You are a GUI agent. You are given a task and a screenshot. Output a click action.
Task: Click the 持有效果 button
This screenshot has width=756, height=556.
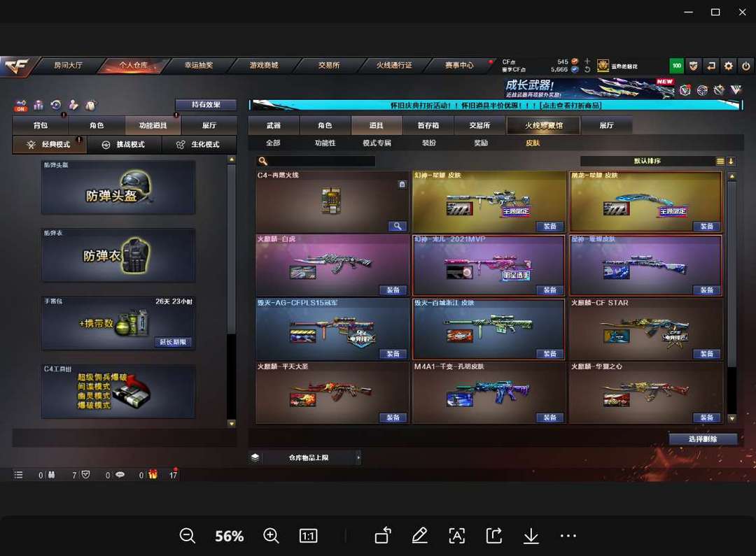click(206, 104)
